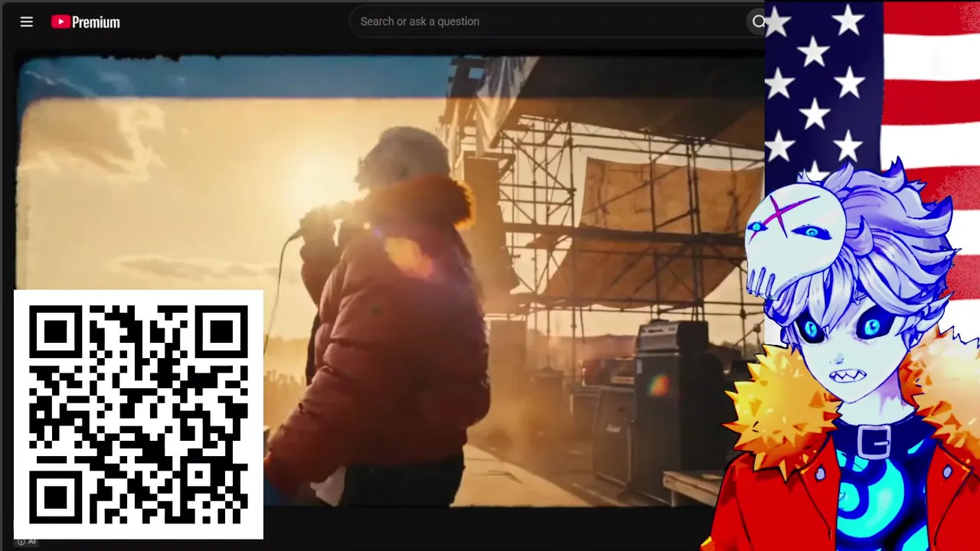Focus the 'Search or ask a question' field
Screen dimensions: 980x551
pyautogui.click(x=547, y=21)
